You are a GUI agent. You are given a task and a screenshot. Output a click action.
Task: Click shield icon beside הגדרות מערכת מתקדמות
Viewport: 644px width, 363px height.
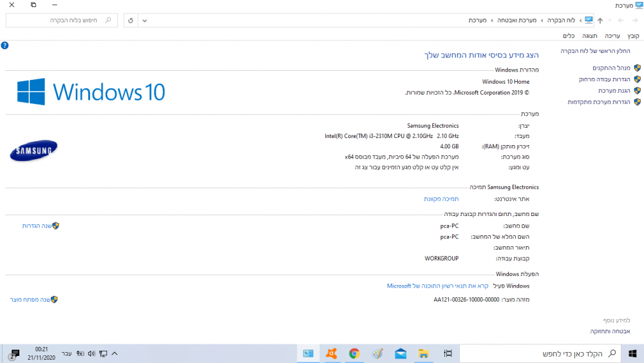coord(638,102)
